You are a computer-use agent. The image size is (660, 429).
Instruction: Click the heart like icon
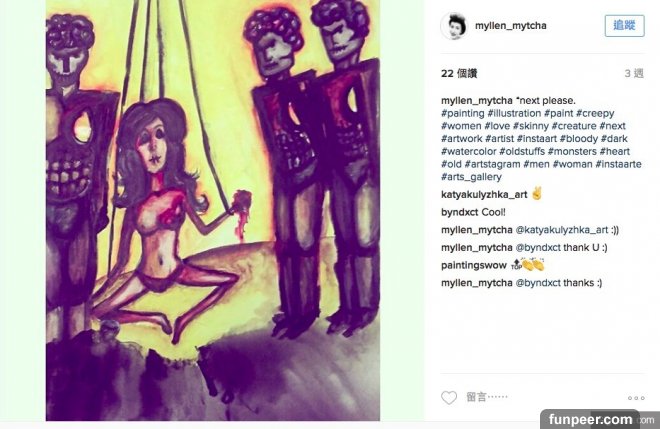coord(449,397)
